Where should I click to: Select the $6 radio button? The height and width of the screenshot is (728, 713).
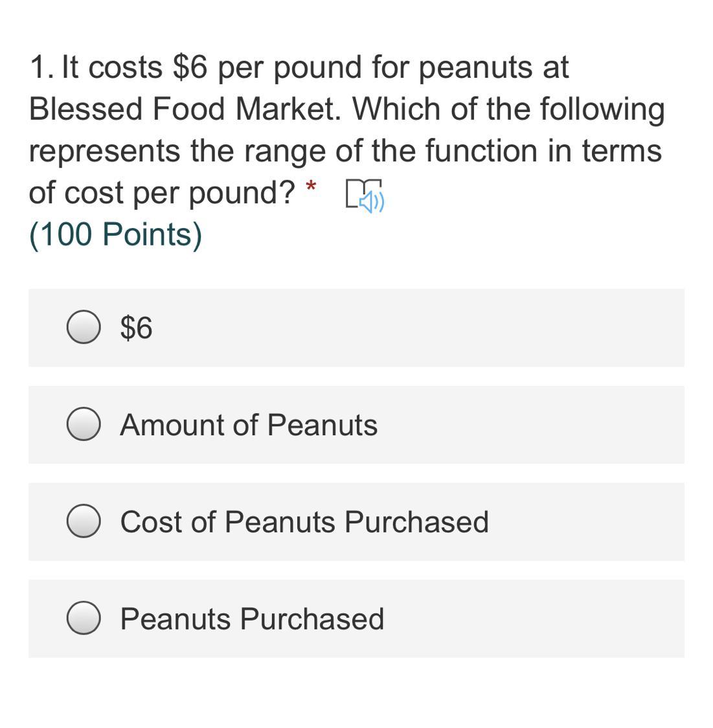pos(84,327)
